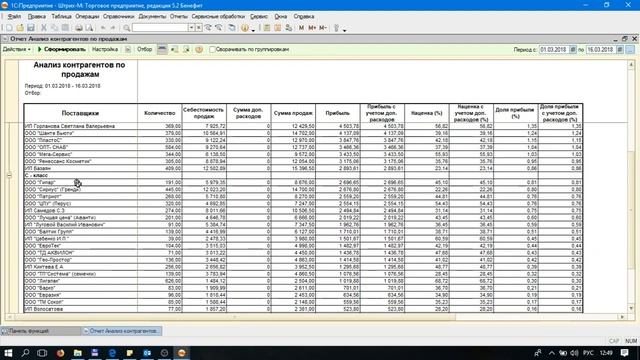Click the M- memory subtract button
Image resolution: width=640 pixels, height=360 pixels.
[323, 28]
